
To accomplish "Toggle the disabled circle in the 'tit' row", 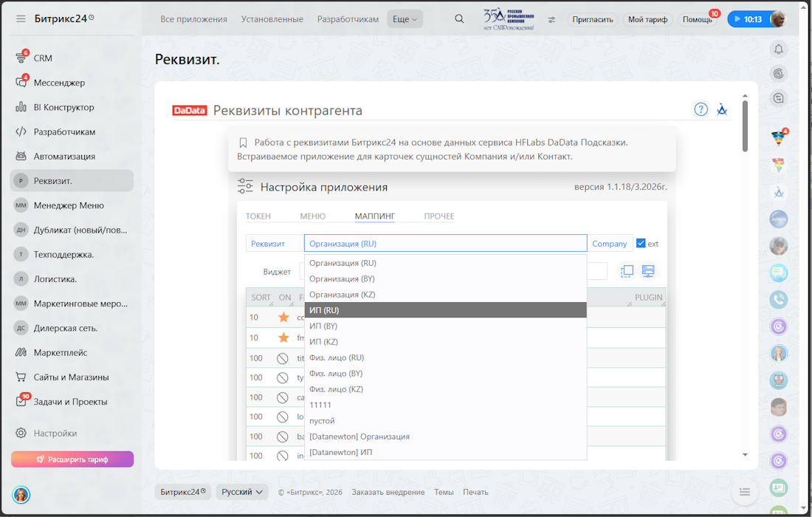I will coord(282,358).
